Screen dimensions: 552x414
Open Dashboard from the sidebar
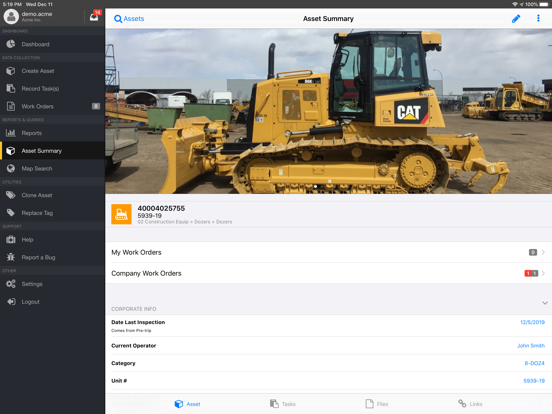click(x=52, y=44)
